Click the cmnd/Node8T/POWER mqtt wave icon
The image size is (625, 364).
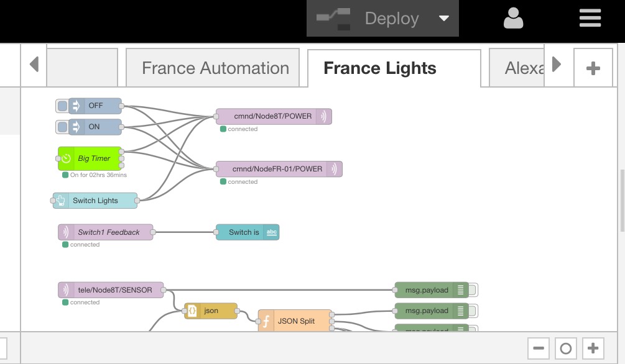[323, 117]
